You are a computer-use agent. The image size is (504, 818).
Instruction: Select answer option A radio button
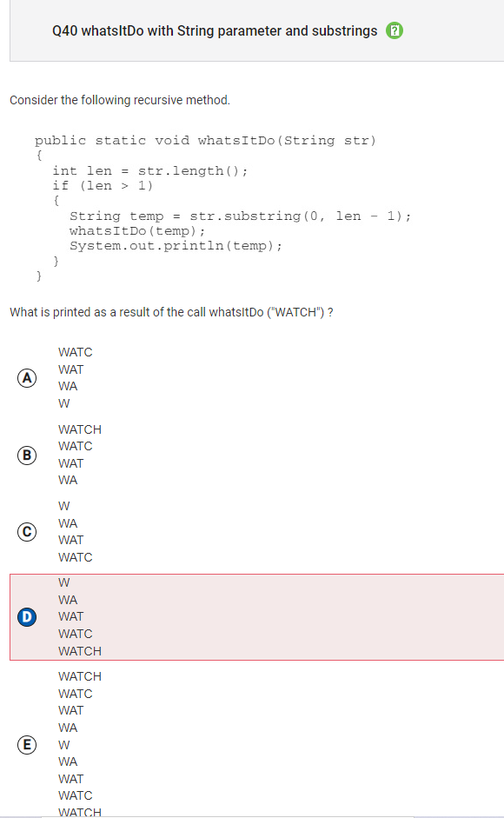pos(27,377)
